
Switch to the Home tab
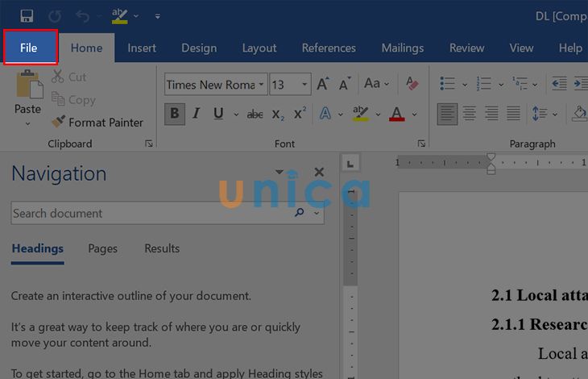point(87,48)
